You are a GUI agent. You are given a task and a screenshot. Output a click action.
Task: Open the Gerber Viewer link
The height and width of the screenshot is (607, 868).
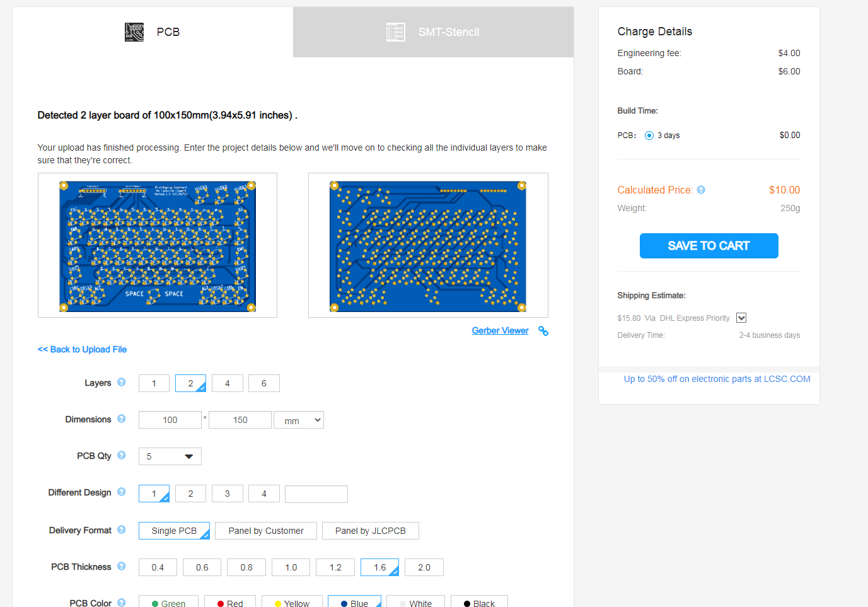click(500, 330)
